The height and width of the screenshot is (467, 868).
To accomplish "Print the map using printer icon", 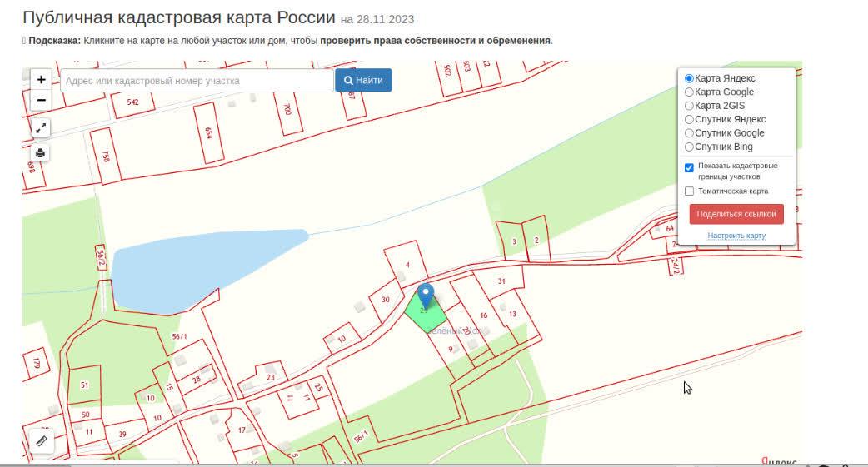I will click(41, 153).
